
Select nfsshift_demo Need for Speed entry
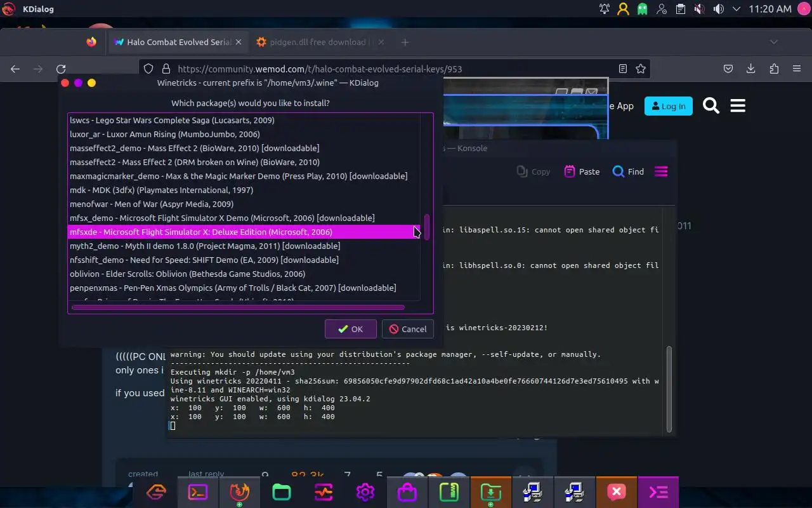244,260
